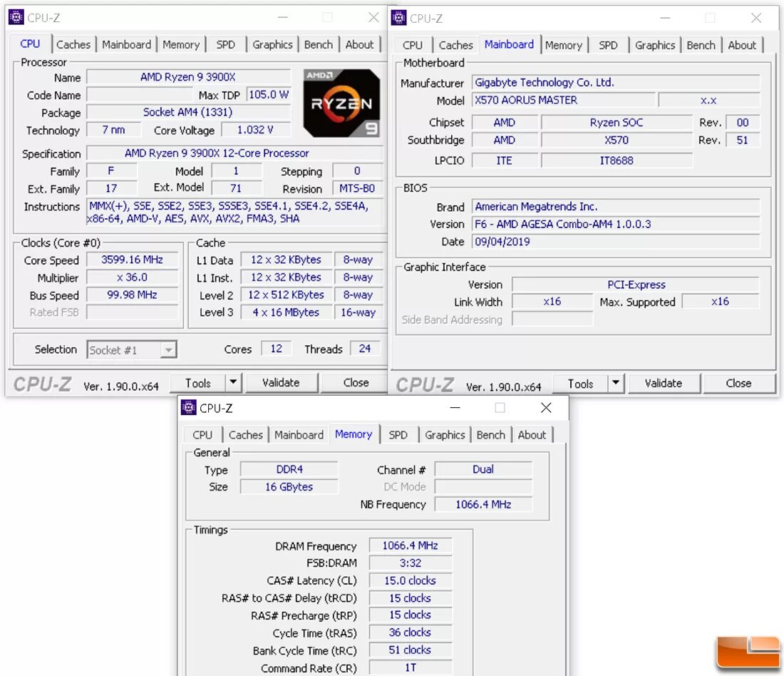This screenshot has width=784, height=676.
Task: Select CPU tab in CPU window
Action: (30, 43)
